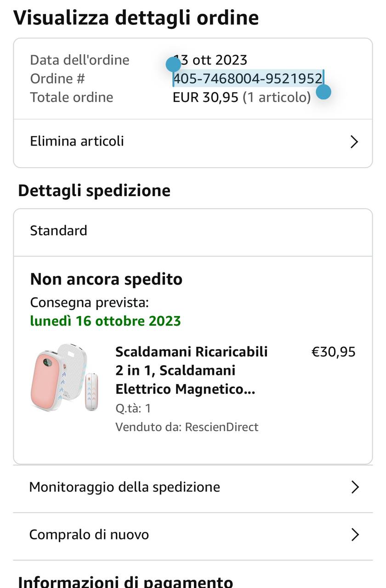Select the Elimina articoli label

(x=77, y=141)
